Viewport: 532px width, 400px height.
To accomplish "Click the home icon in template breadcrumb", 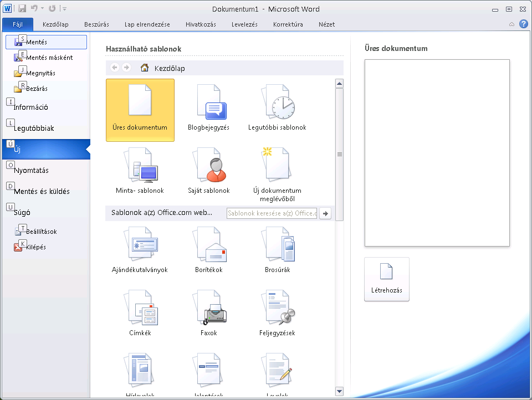I will (x=145, y=68).
